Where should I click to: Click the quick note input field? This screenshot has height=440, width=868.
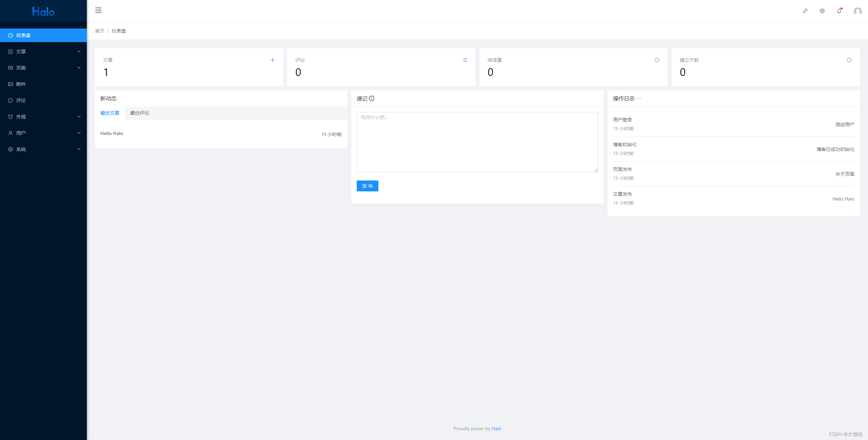point(477,142)
